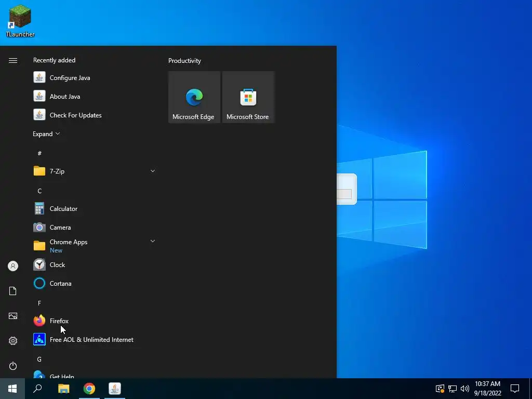The image size is (532, 399).
Task: Jump to letter index via # header
Action: [x=39, y=153]
